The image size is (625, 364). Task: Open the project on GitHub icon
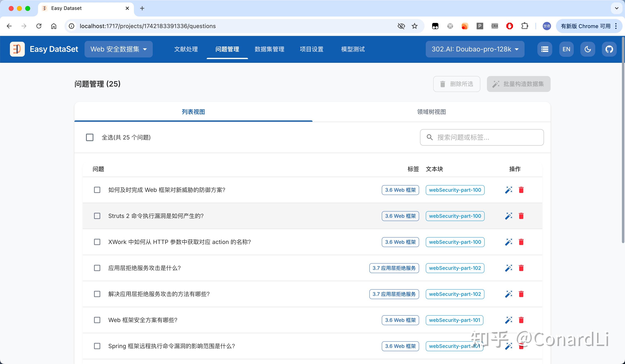click(609, 49)
